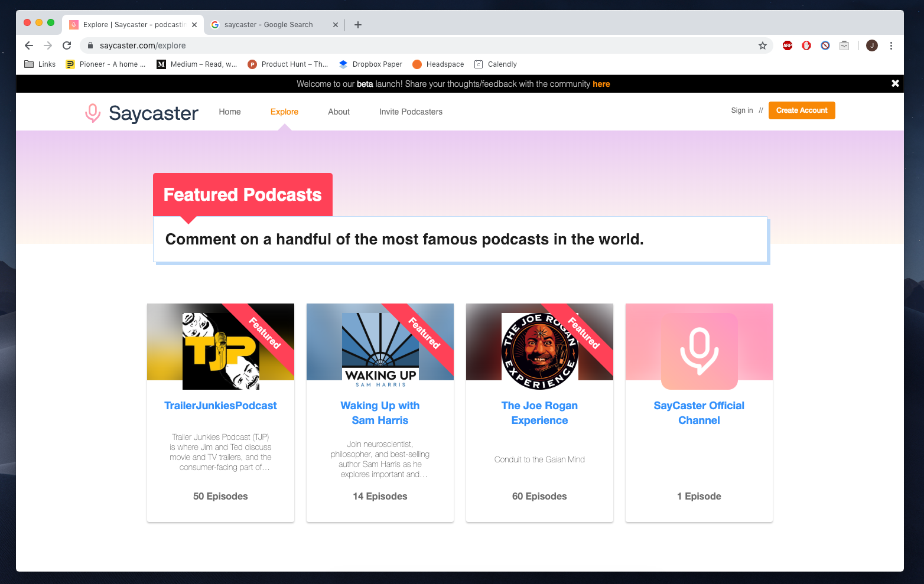Select the Explore Saycaster browser tab
Screen dimensions: 924x584
tap(133, 25)
